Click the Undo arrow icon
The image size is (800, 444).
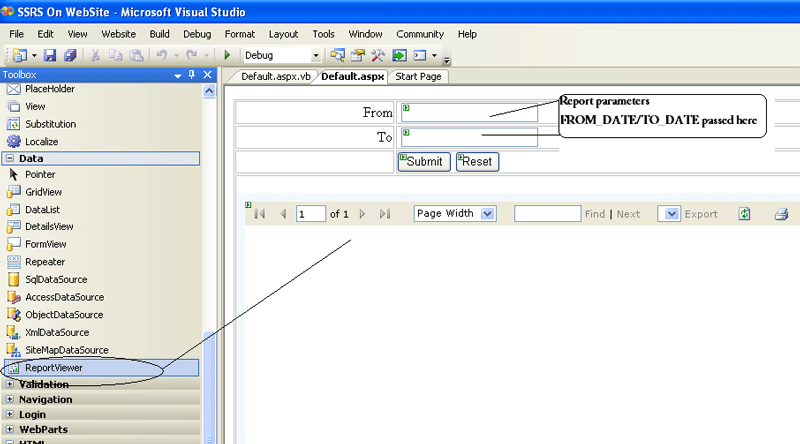point(162,55)
